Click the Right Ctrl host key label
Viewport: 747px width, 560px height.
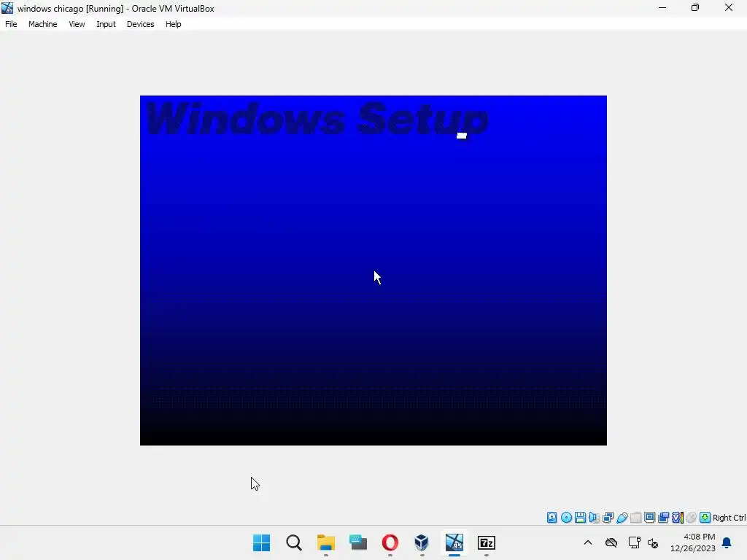[729, 518]
